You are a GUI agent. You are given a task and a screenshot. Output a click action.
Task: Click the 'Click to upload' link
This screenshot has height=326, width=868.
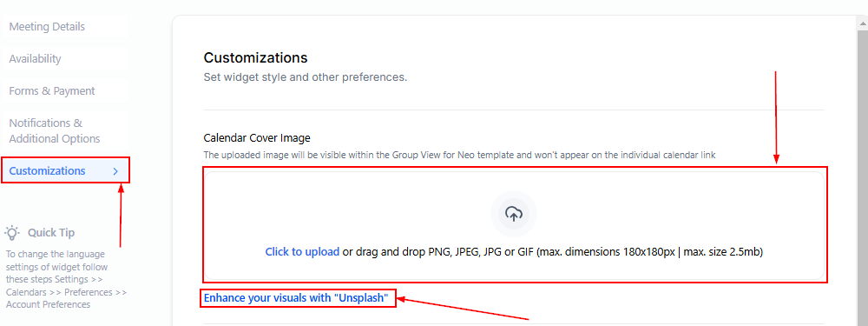pyautogui.click(x=302, y=252)
